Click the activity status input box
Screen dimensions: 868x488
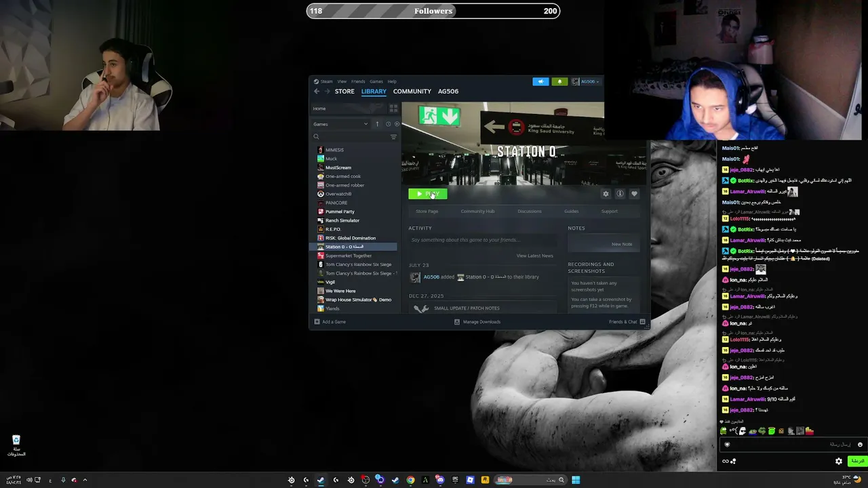coord(482,240)
